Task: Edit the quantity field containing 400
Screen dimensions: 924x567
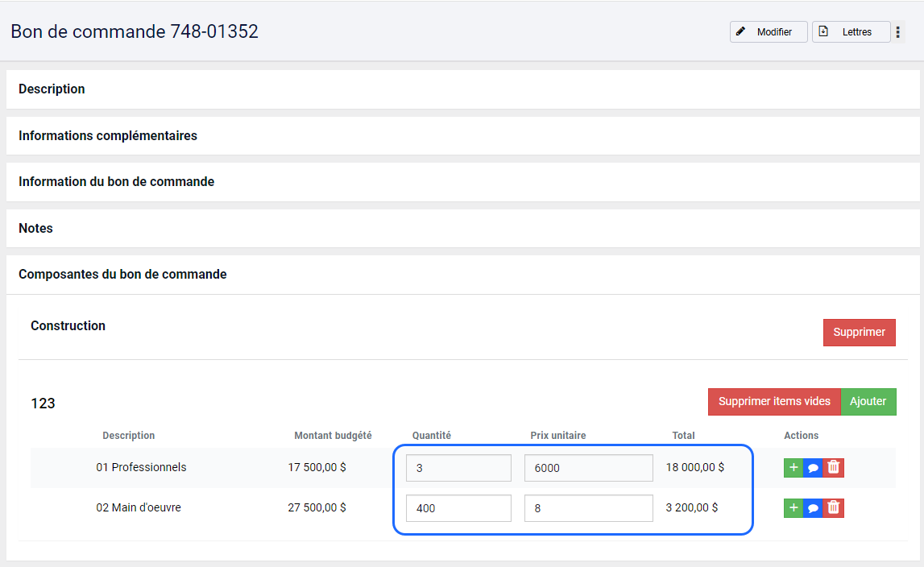Action: pyautogui.click(x=458, y=508)
